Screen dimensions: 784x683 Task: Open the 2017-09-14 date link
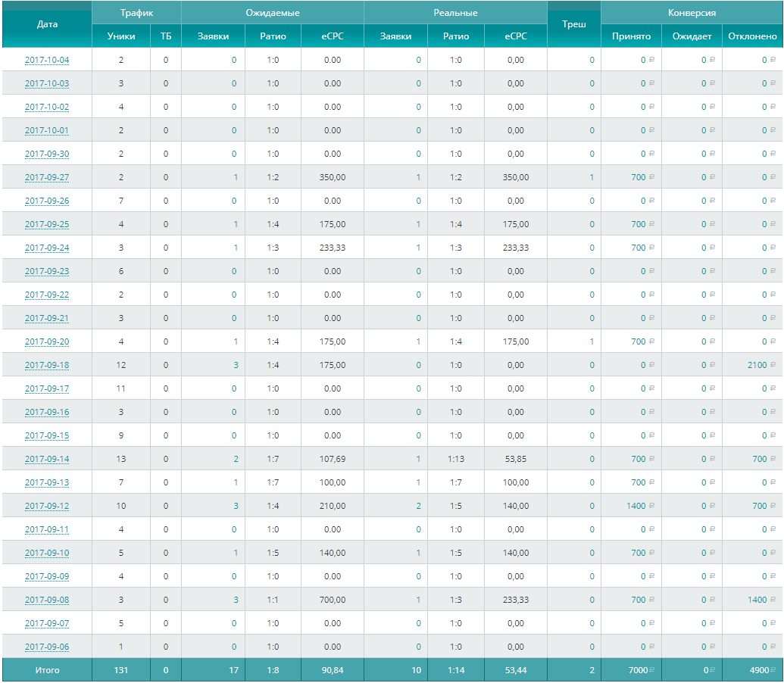[x=47, y=459]
